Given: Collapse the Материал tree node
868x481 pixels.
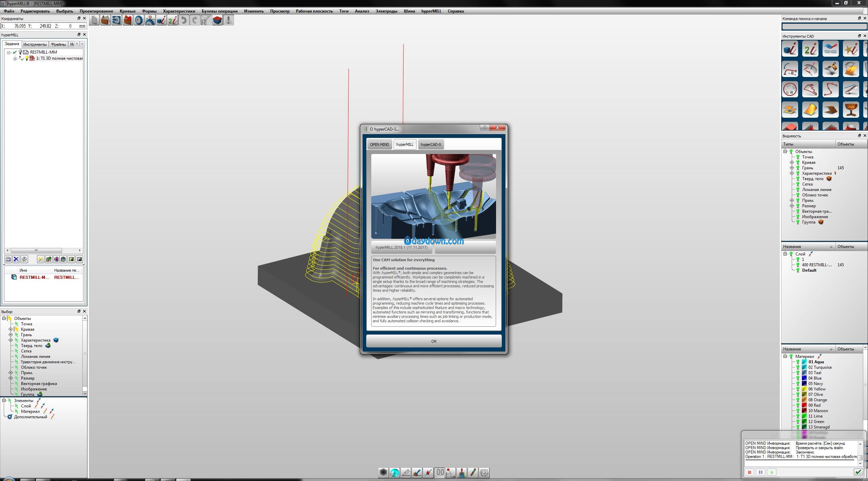Looking at the screenshot, I should [x=785, y=357].
